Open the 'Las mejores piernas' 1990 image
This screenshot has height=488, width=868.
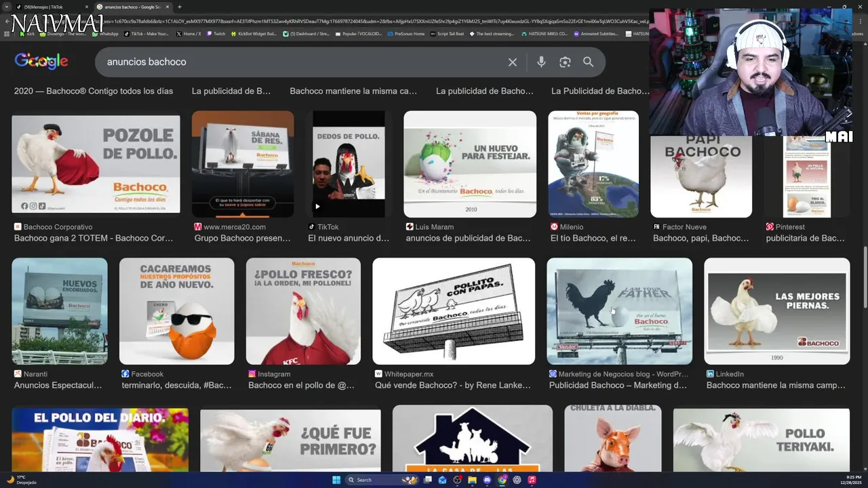coord(777,311)
